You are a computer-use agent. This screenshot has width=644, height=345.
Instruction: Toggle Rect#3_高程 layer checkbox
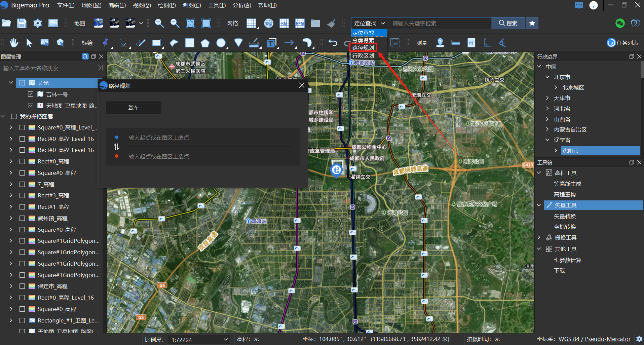[x=22, y=195]
